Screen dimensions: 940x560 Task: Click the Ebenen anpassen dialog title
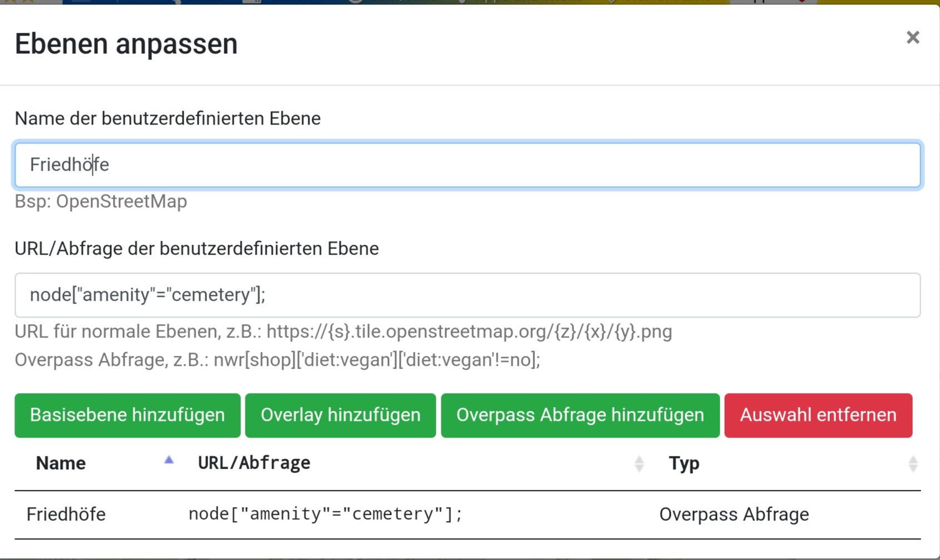(126, 44)
